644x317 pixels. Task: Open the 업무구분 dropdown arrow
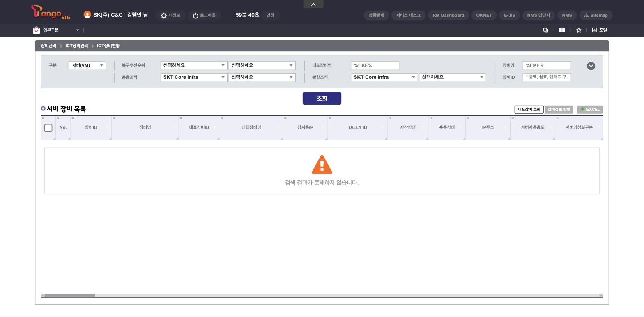pyautogui.click(x=77, y=30)
